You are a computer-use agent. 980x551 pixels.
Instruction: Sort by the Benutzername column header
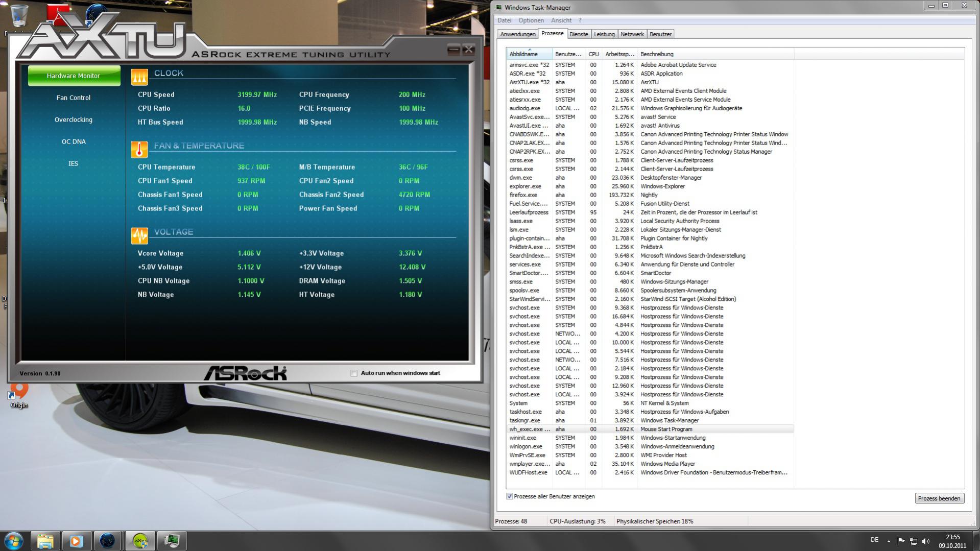(x=568, y=54)
